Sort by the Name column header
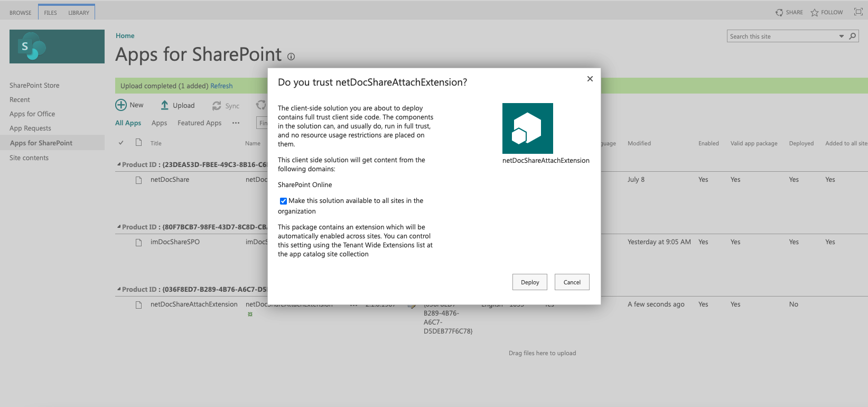 click(x=253, y=143)
